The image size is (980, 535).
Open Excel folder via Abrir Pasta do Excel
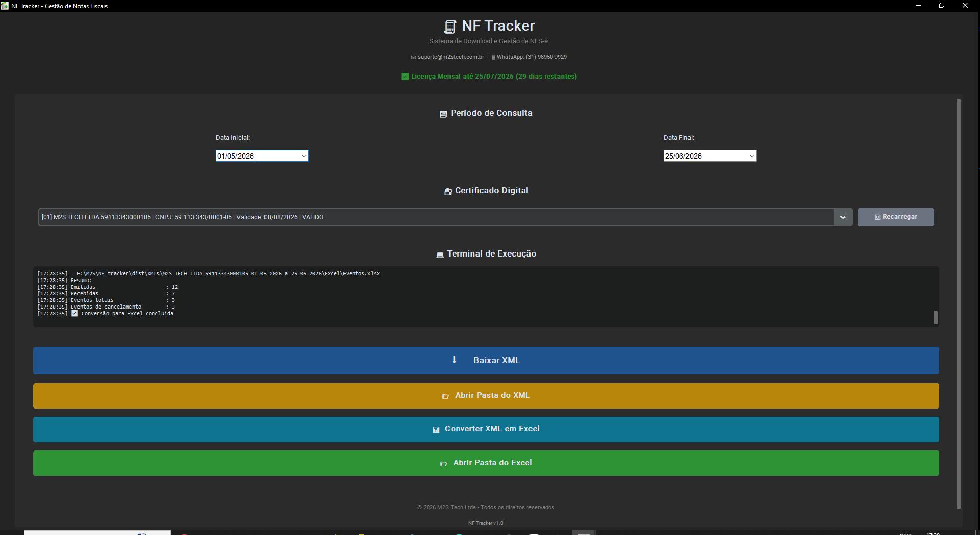486,463
